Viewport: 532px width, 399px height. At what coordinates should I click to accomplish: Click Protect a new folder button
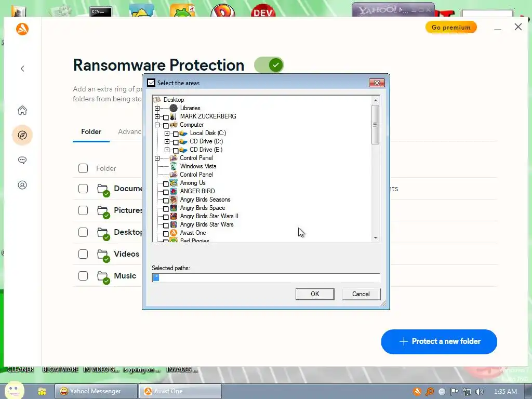tap(439, 342)
